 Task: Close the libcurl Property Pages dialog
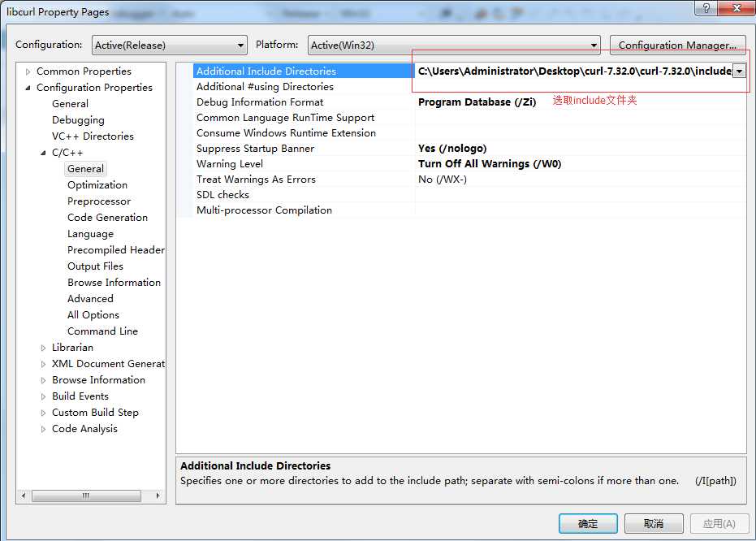click(x=737, y=8)
